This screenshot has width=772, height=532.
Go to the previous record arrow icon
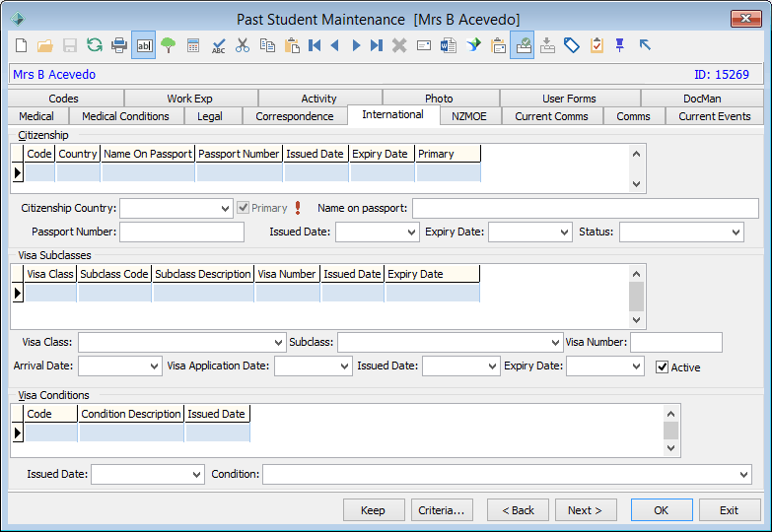[x=335, y=45]
